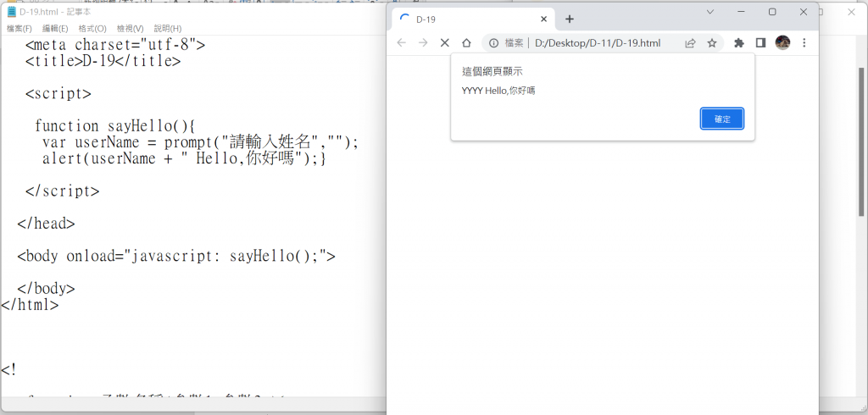Click the 確定 button in alert dialog
The width and height of the screenshot is (868, 415).
722,119
